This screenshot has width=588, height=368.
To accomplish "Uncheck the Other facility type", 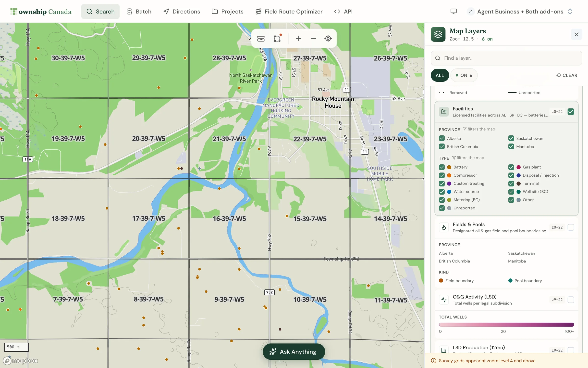I will coord(511,200).
